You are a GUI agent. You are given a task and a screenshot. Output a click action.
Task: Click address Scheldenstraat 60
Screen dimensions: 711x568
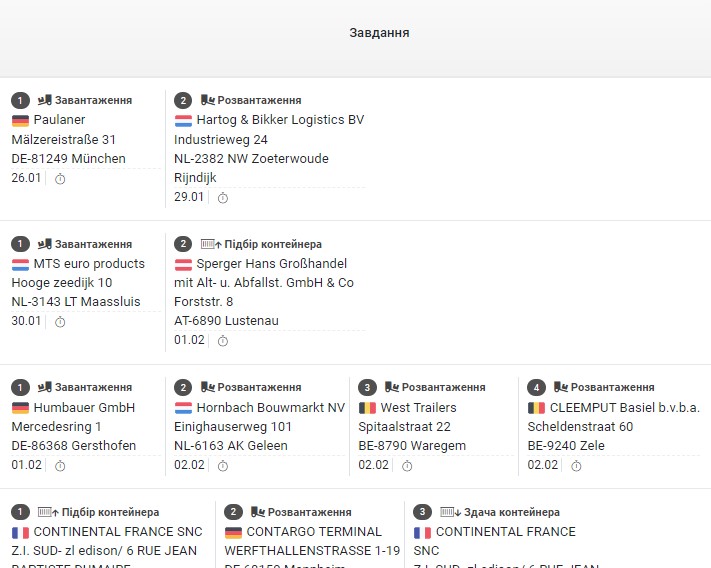[580, 427]
